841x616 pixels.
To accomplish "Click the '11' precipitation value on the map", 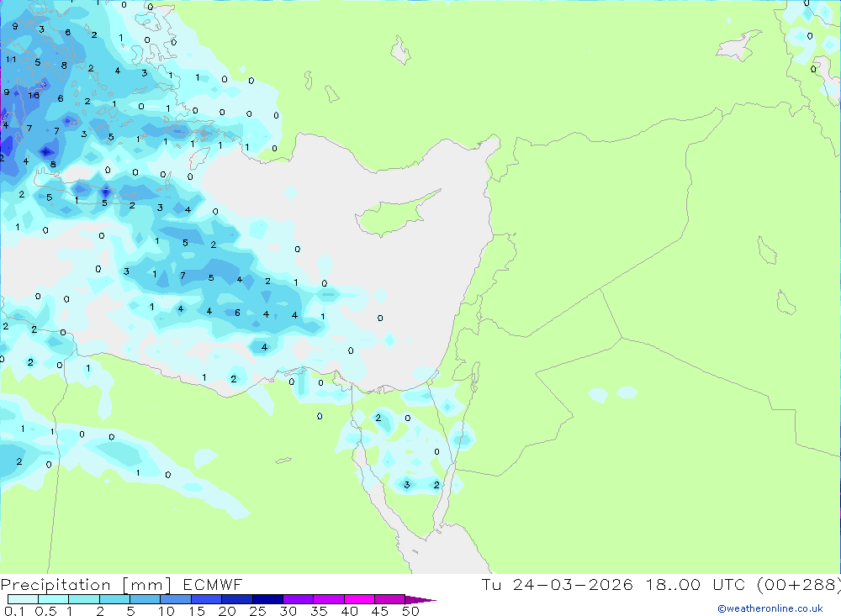I will click(11, 60).
